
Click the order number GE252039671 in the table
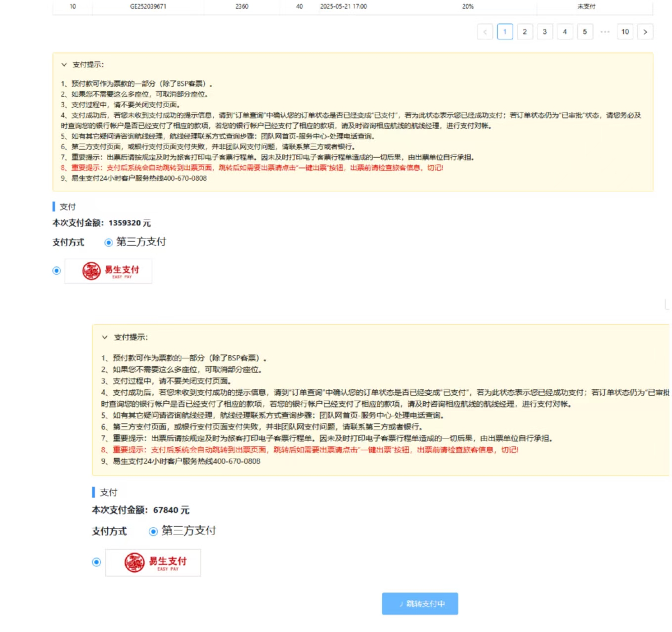[x=148, y=6]
